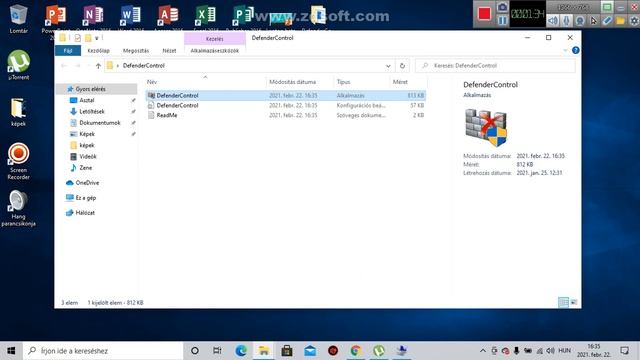The image size is (640, 360).
Task: Open the Recycle Bin (Lomtár) desktop icon
Action: coord(18,19)
